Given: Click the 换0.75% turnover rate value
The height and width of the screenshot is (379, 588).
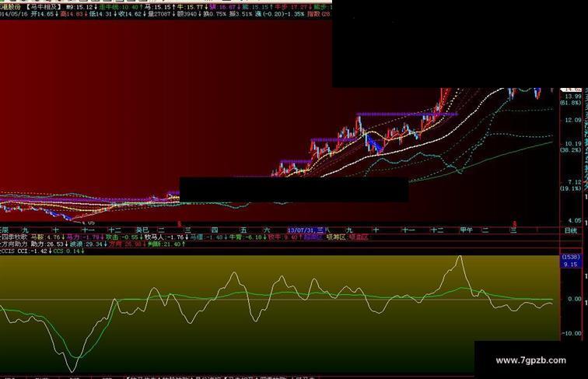Looking at the screenshot, I should tap(215, 14).
